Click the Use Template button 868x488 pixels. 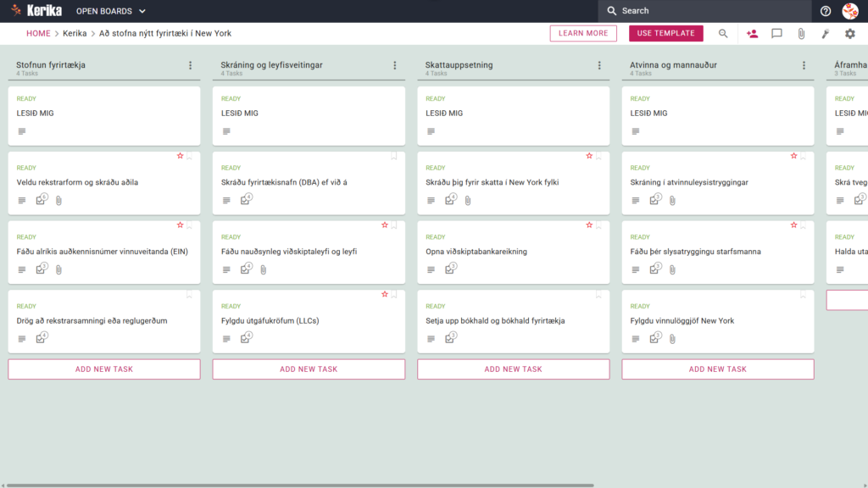[666, 33]
